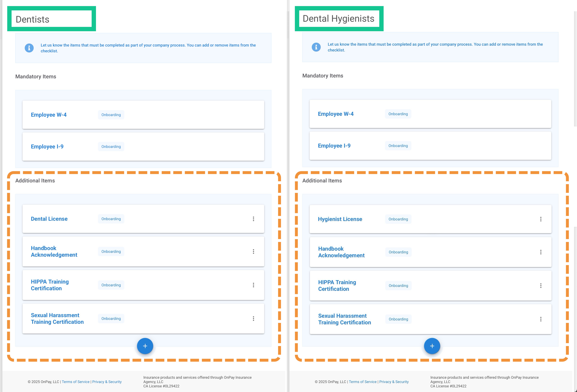Open menu for Dentists Sexual Harassment Training
577x392 pixels.
pos(253,319)
